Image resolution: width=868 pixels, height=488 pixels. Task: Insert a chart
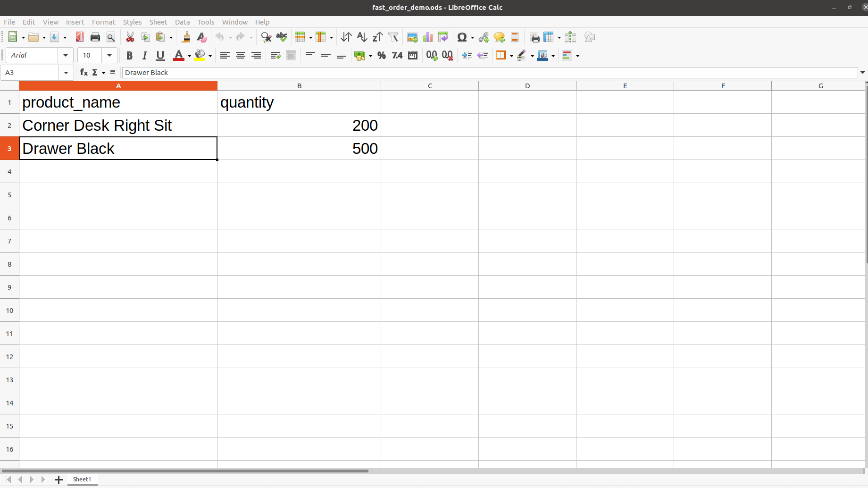coord(428,37)
